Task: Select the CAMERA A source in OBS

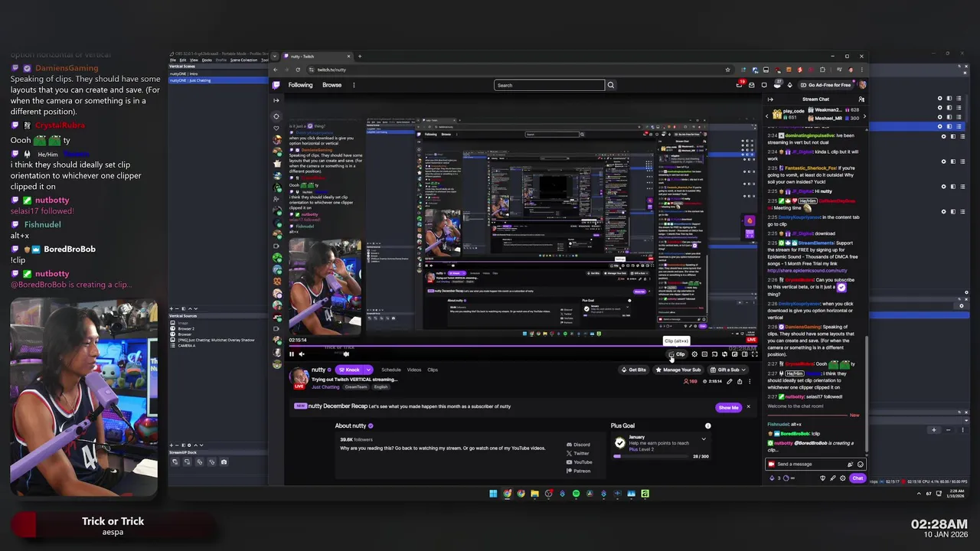Action: coord(187,346)
